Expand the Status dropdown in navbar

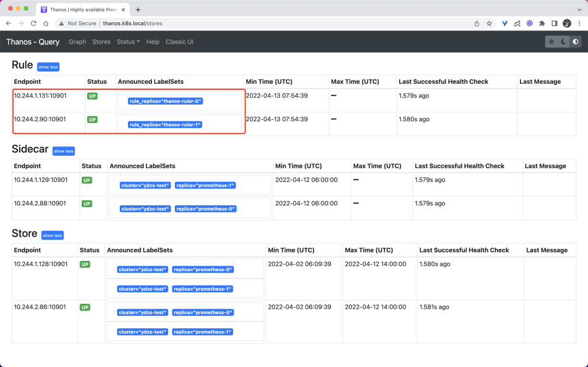click(x=128, y=42)
